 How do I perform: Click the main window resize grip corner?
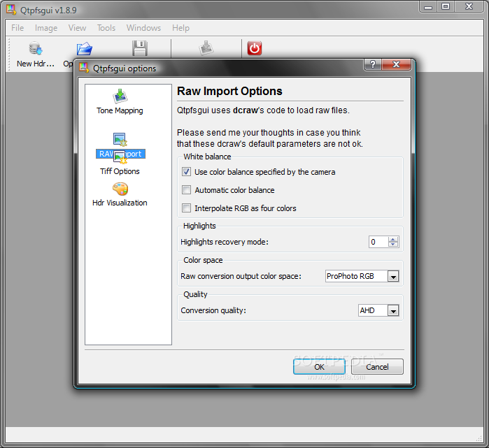click(479, 438)
